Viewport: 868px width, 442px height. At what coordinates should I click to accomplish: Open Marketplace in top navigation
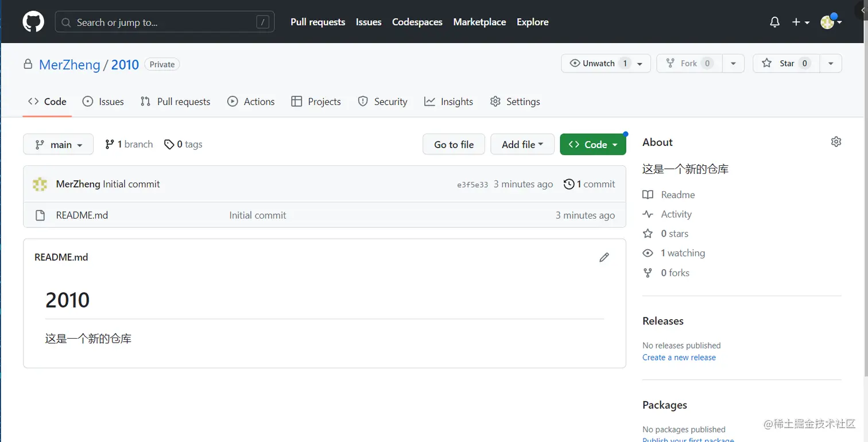pos(479,22)
